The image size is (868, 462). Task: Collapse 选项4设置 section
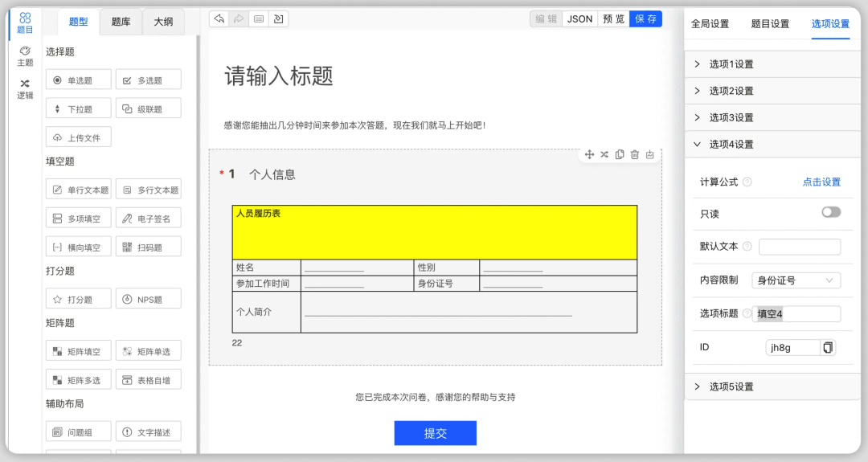tap(773, 144)
